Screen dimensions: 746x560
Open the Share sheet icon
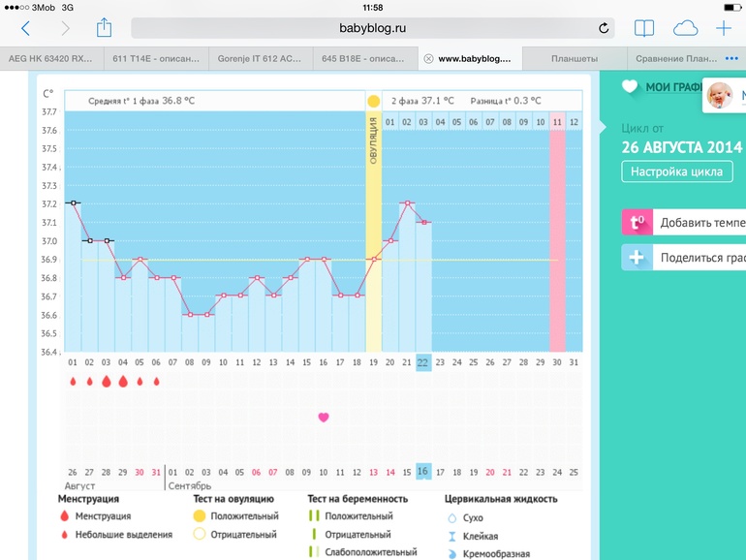(x=104, y=28)
